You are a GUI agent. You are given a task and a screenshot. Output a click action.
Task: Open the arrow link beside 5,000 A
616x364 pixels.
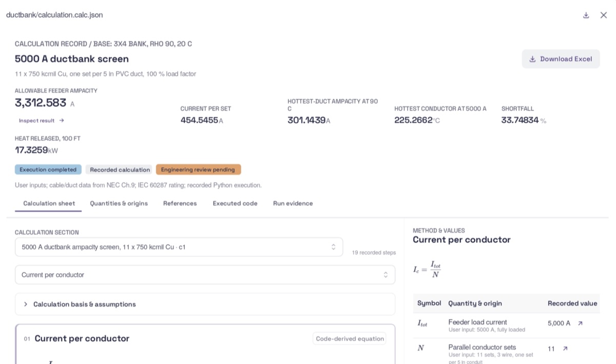pyautogui.click(x=580, y=323)
